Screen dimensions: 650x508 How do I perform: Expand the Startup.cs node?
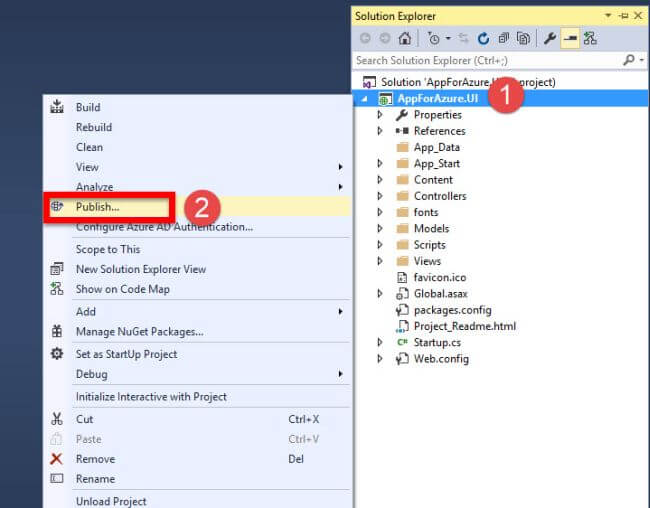pyautogui.click(x=380, y=342)
